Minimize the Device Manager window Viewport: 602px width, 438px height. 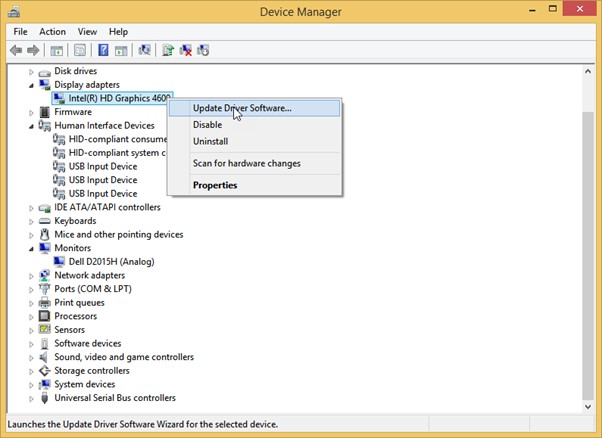(x=532, y=10)
